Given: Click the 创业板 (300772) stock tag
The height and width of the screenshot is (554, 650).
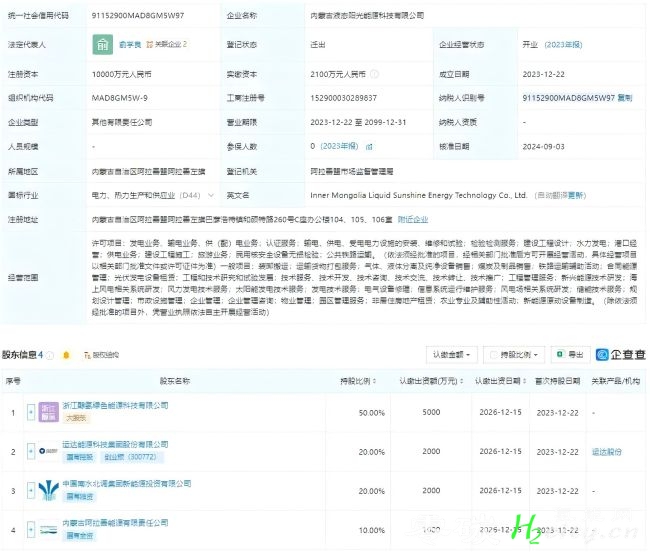Looking at the screenshot, I should [131, 457].
